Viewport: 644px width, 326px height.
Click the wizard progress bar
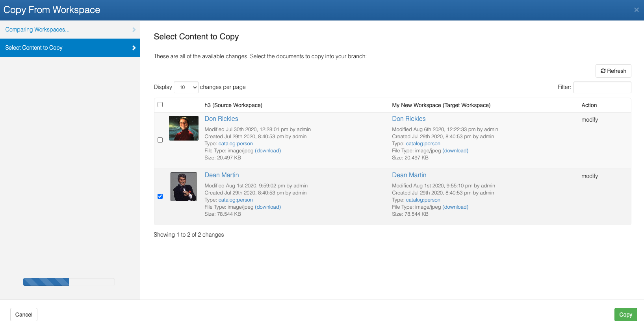tap(69, 282)
